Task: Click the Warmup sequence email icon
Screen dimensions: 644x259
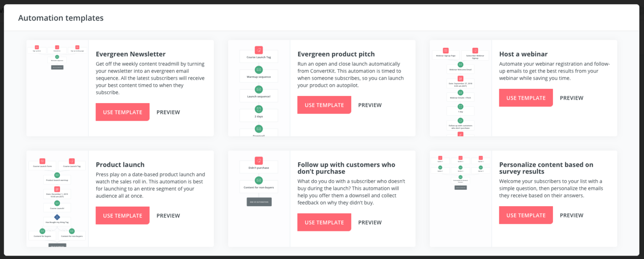Action: (259, 69)
